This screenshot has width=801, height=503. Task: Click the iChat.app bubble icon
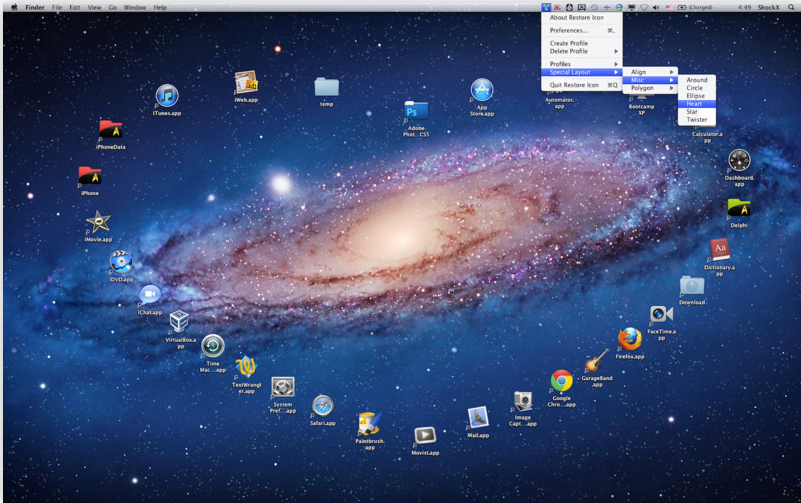150,295
